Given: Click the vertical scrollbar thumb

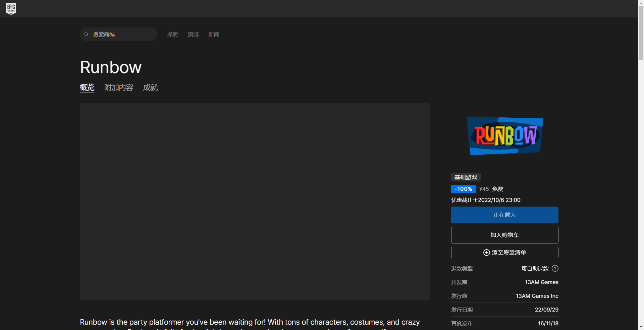Looking at the screenshot, I should tap(641, 33).
